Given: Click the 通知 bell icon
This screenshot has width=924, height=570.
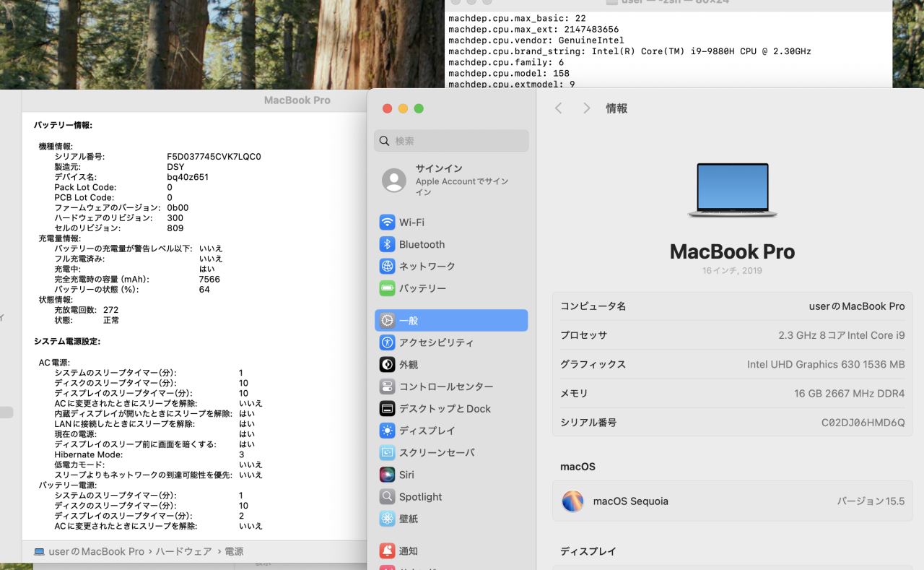Looking at the screenshot, I should [387, 550].
